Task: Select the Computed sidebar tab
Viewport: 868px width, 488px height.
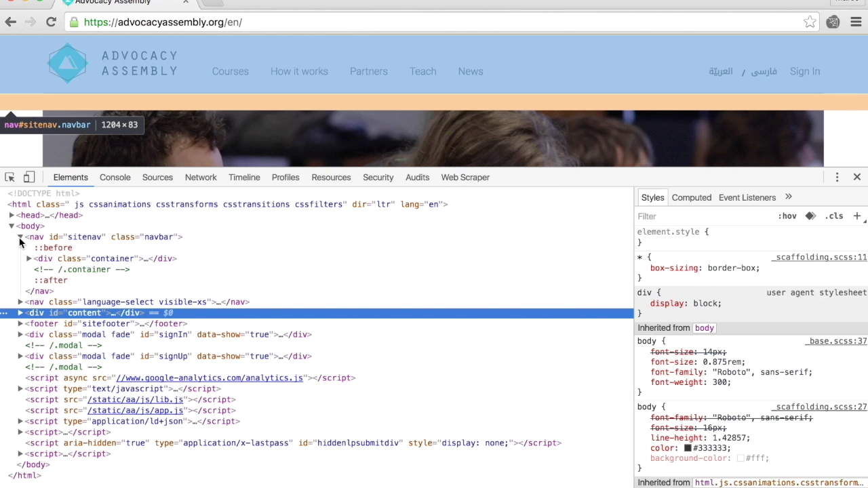Action: pyautogui.click(x=691, y=197)
